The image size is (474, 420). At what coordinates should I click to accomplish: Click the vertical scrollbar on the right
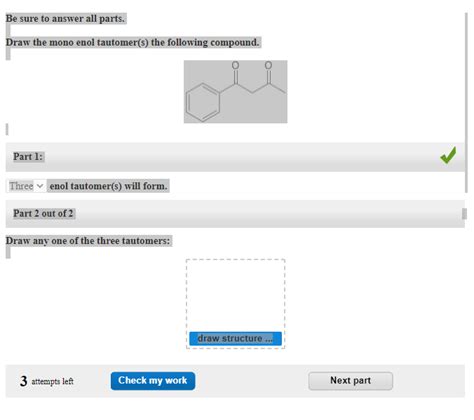(466, 103)
